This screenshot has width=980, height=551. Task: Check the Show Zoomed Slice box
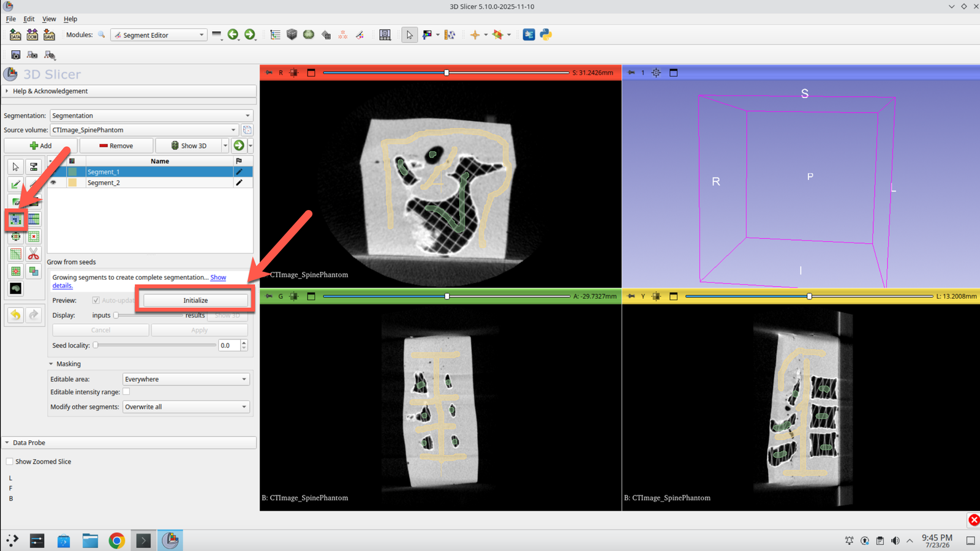pyautogui.click(x=9, y=462)
